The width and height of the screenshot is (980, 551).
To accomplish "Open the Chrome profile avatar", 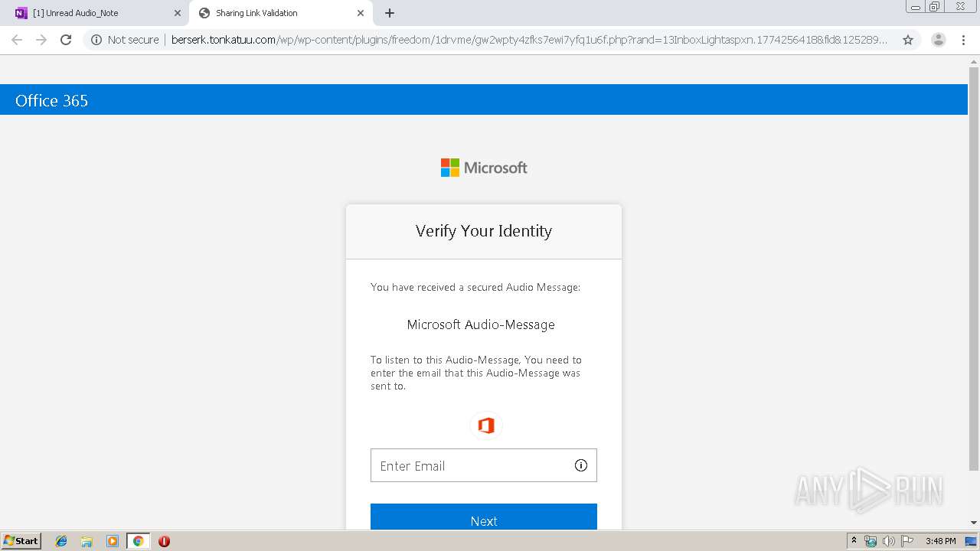I will click(939, 40).
